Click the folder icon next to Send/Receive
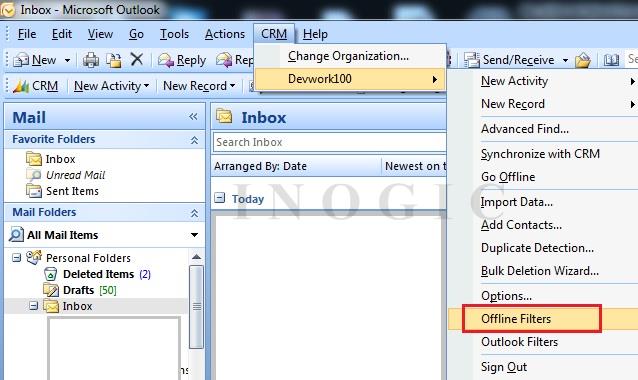Viewport: 638px width, 380px height. [583, 60]
